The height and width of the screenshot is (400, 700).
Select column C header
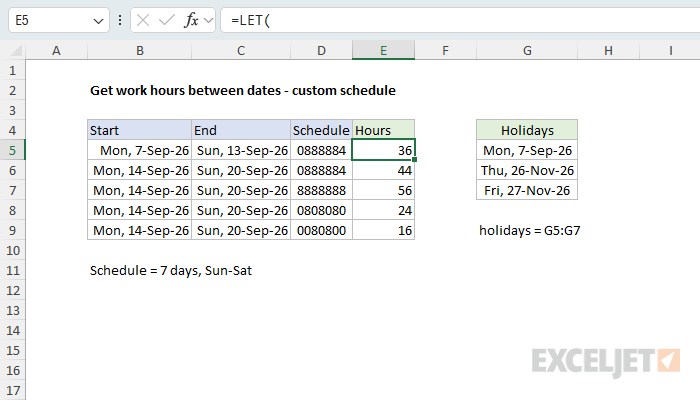coord(241,50)
